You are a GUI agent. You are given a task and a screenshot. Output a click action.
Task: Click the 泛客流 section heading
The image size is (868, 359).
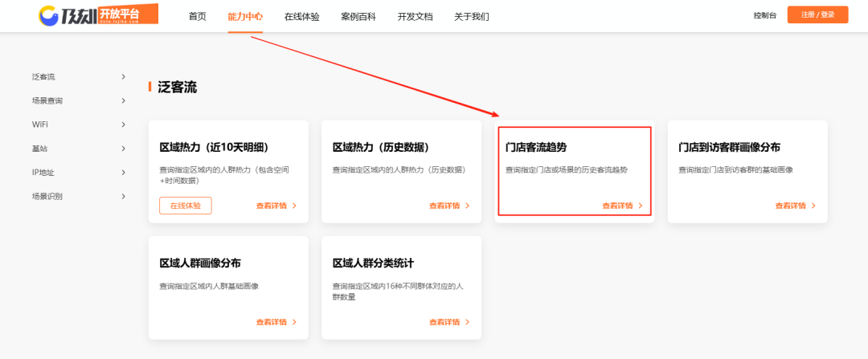[177, 87]
